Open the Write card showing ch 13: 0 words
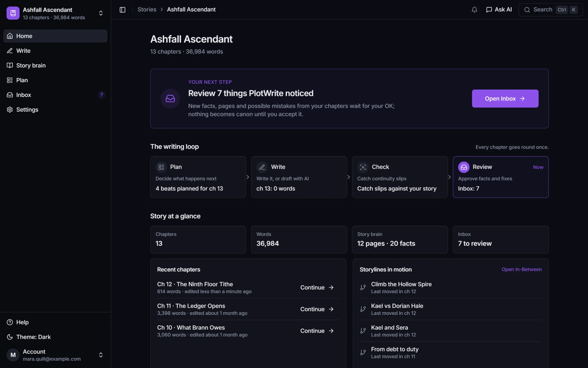This screenshot has height=368, width=588. pos(299,177)
